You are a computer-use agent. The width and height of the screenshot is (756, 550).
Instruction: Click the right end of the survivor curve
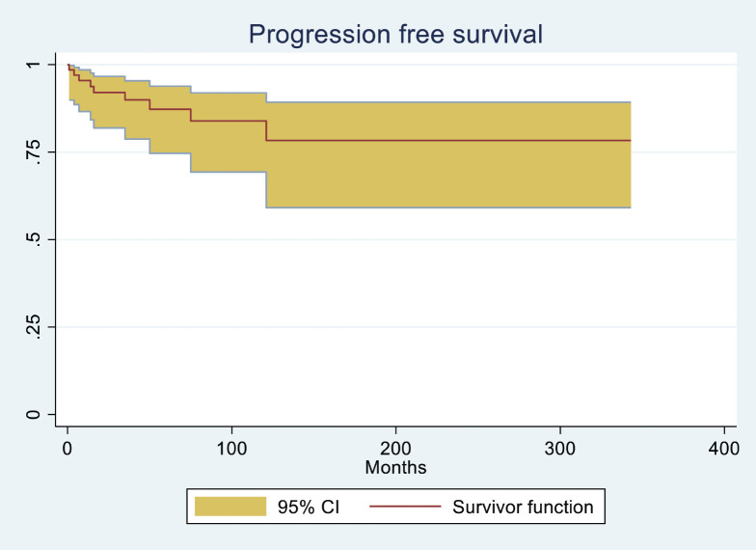[x=630, y=141]
